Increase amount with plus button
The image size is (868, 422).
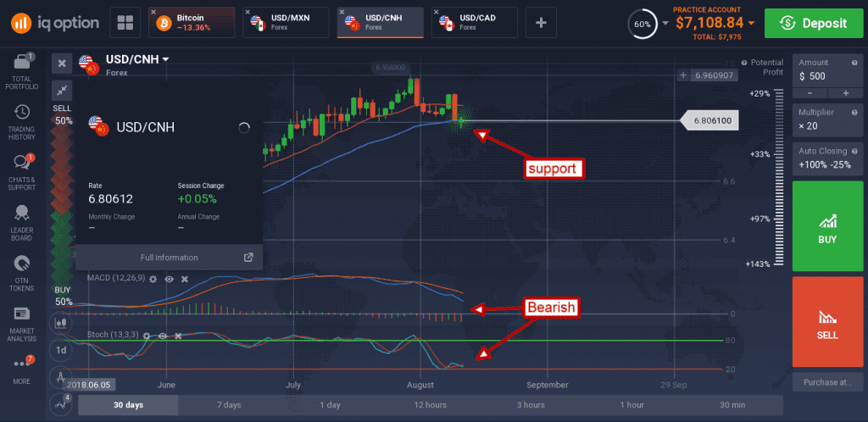(845, 93)
